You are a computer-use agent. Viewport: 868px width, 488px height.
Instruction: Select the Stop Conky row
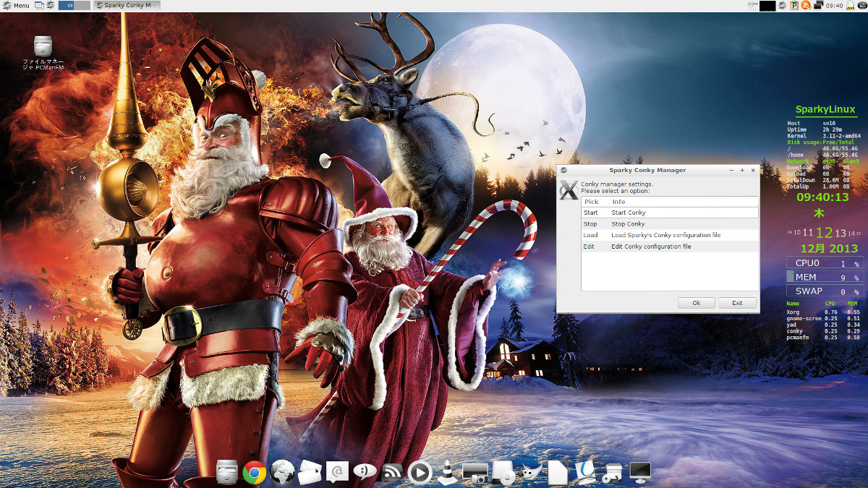pos(670,224)
